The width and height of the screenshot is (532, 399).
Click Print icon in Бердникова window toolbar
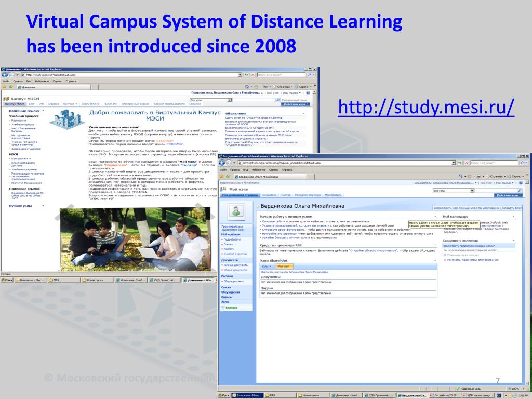[478, 177]
